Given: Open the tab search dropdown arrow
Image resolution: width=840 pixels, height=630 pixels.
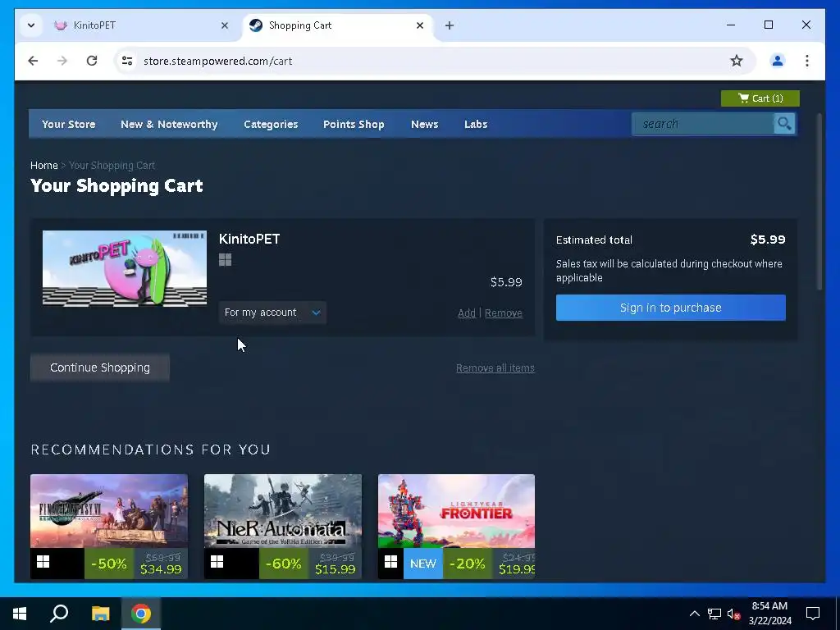Looking at the screenshot, I should click(31, 25).
